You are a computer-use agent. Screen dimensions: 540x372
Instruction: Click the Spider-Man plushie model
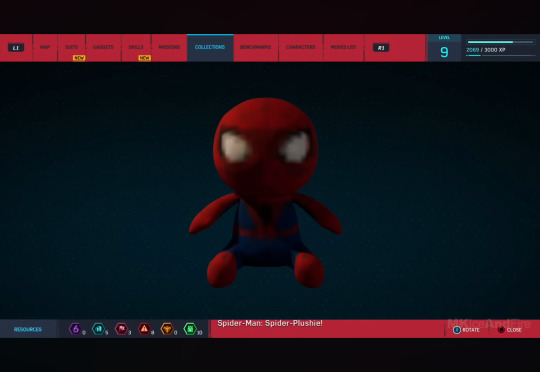click(266, 193)
